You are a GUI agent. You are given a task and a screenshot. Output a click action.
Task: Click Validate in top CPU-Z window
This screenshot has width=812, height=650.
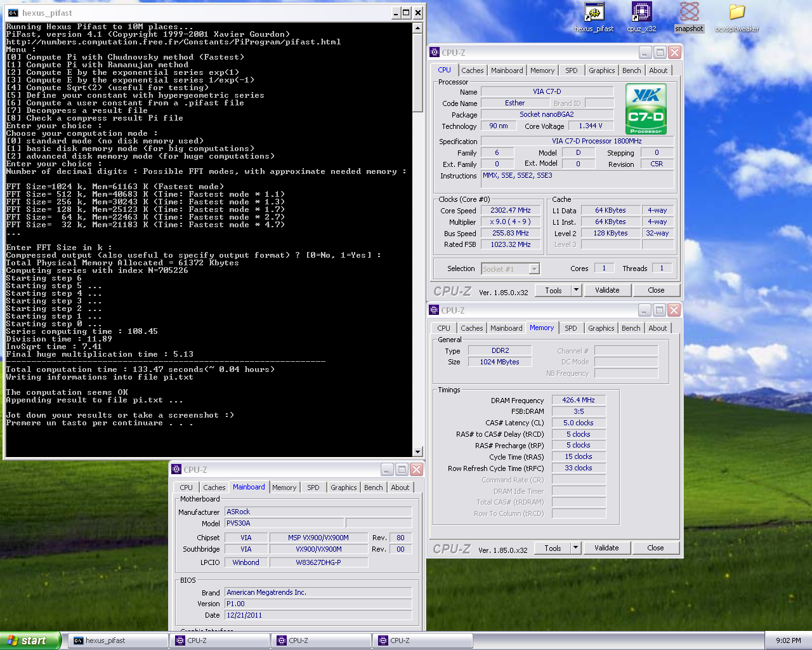[x=607, y=290]
